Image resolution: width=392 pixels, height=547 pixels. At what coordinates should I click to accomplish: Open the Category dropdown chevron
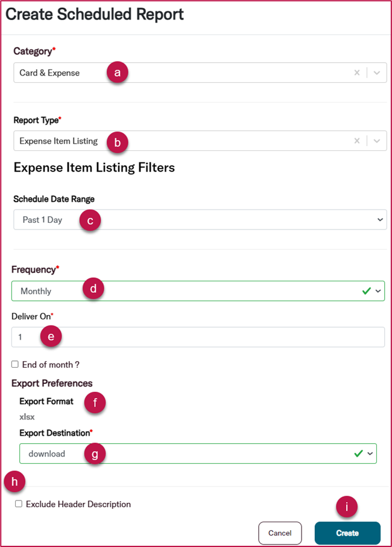[375, 72]
